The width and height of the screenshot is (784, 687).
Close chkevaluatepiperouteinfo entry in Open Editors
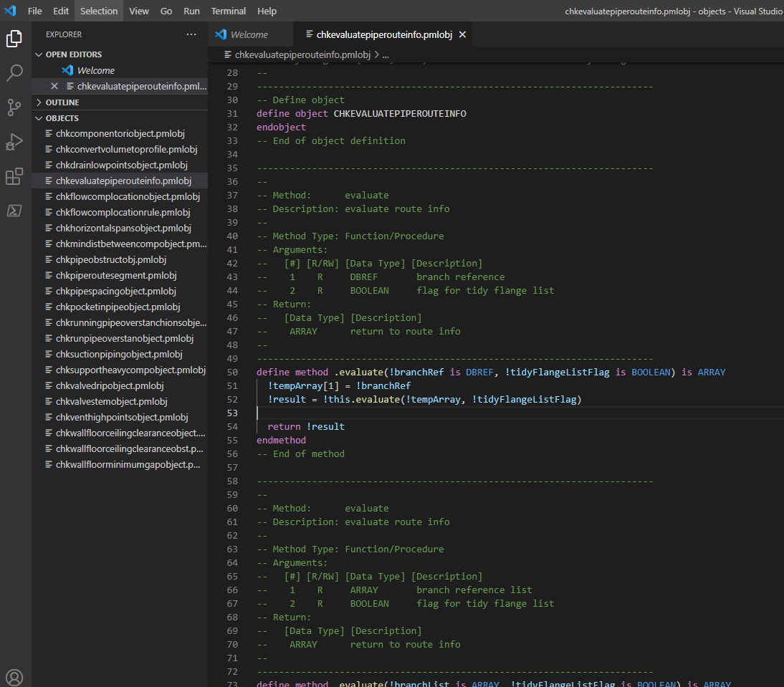54,87
